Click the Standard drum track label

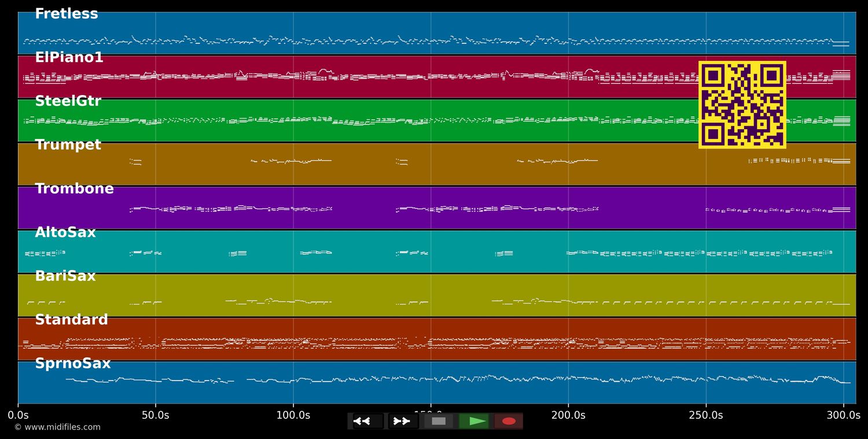[x=71, y=320]
